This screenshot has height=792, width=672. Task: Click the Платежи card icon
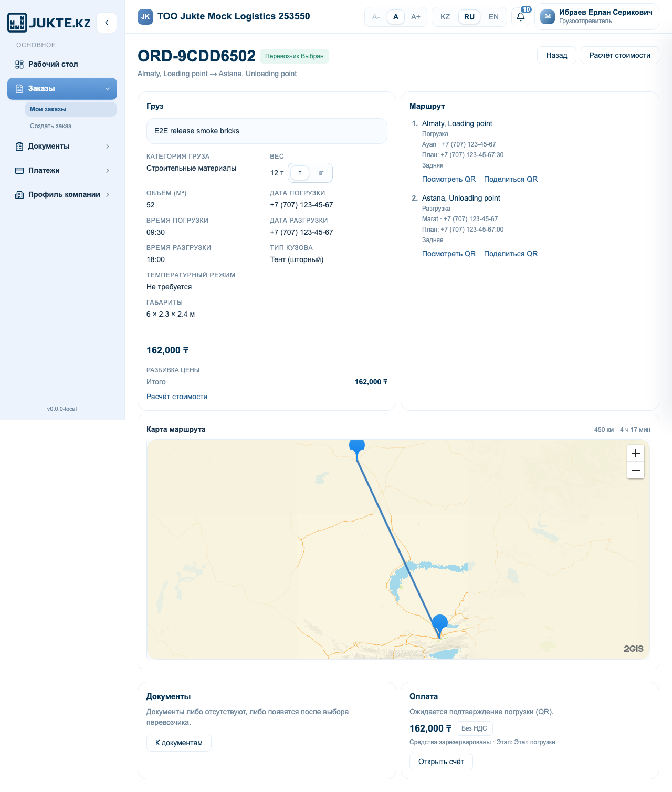pos(19,170)
